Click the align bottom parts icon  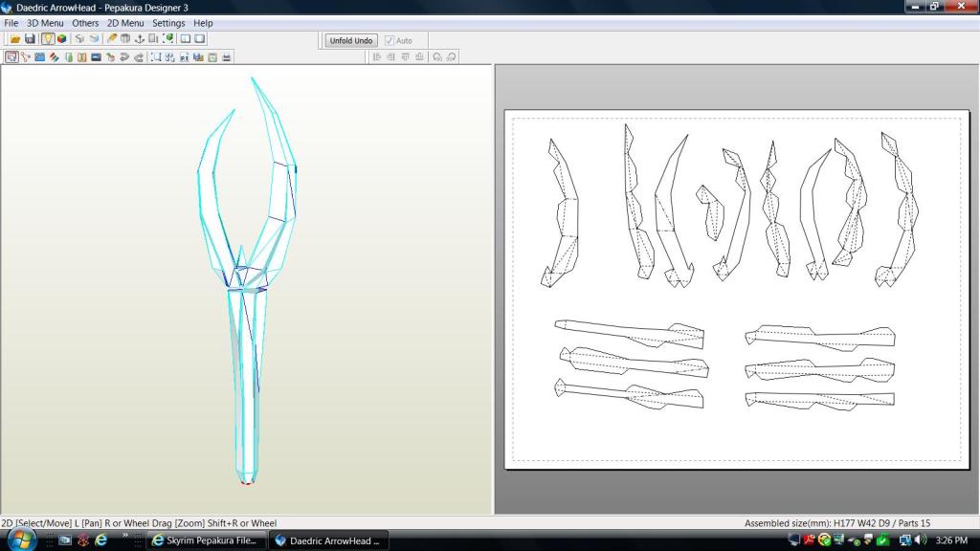coord(419,56)
